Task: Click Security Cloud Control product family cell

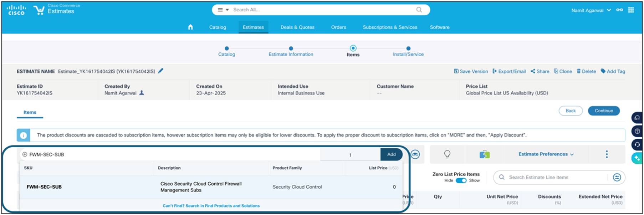Action: pyautogui.click(x=297, y=187)
